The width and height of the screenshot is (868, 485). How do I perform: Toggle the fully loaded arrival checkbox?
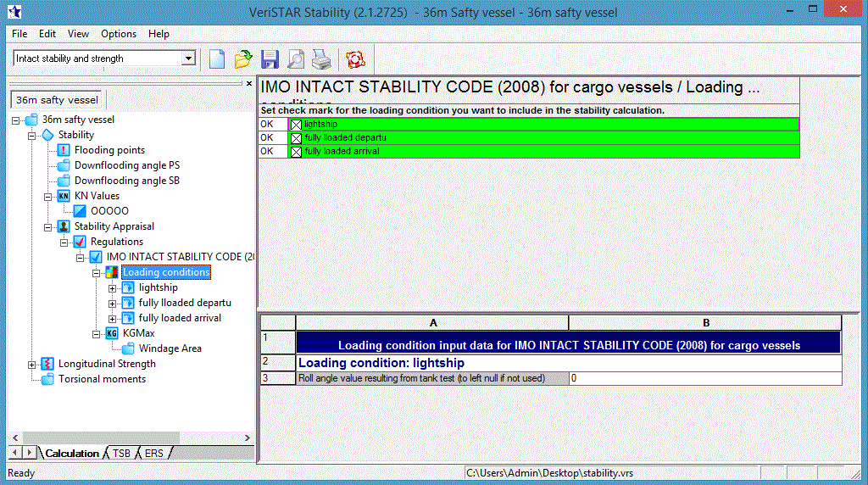click(x=296, y=152)
